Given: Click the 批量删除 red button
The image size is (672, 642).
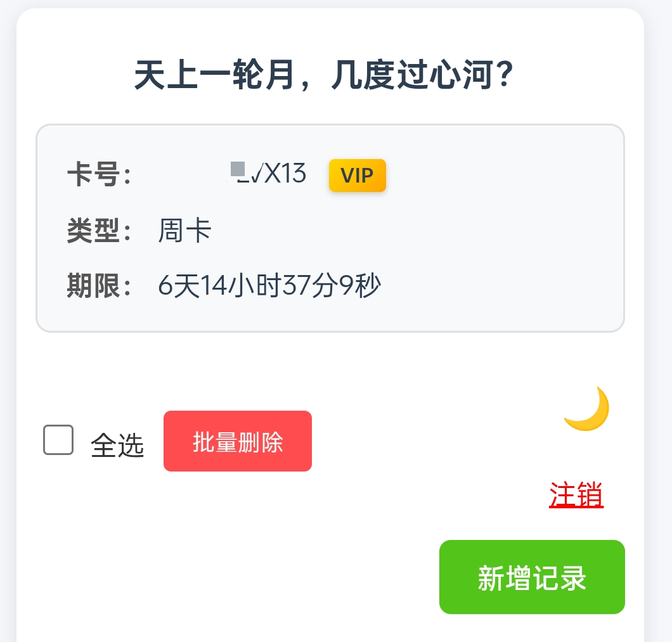Looking at the screenshot, I should tap(237, 440).
